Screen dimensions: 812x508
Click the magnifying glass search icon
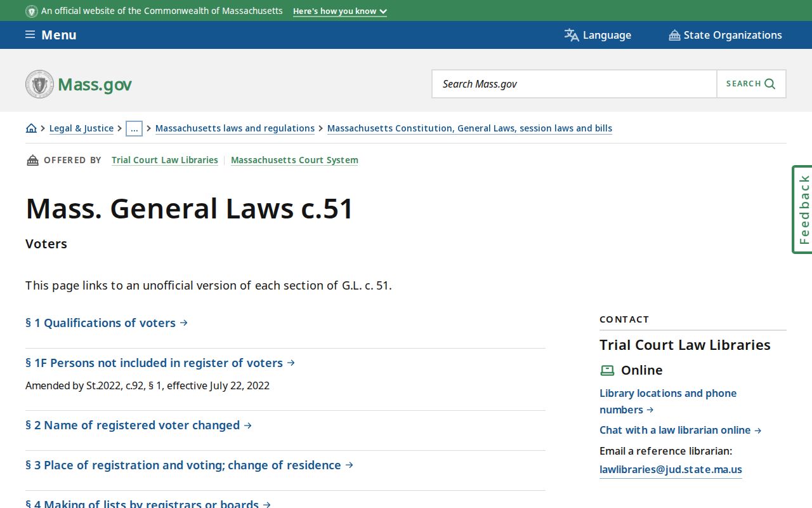(x=770, y=84)
